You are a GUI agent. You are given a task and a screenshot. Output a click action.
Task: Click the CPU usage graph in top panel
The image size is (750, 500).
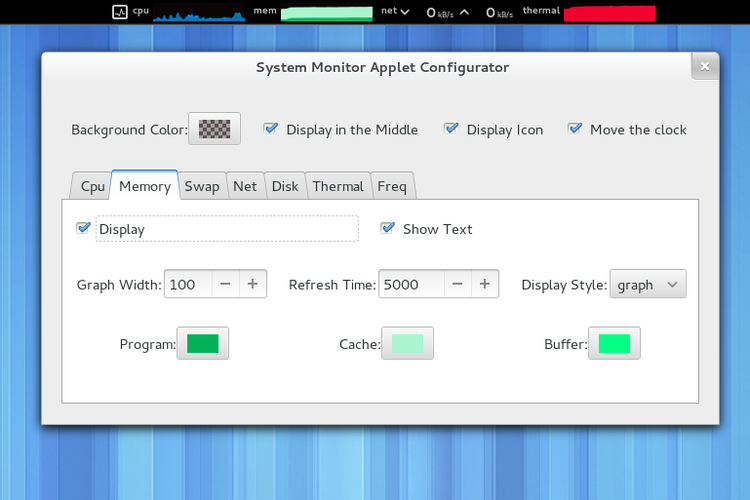pos(198,13)
